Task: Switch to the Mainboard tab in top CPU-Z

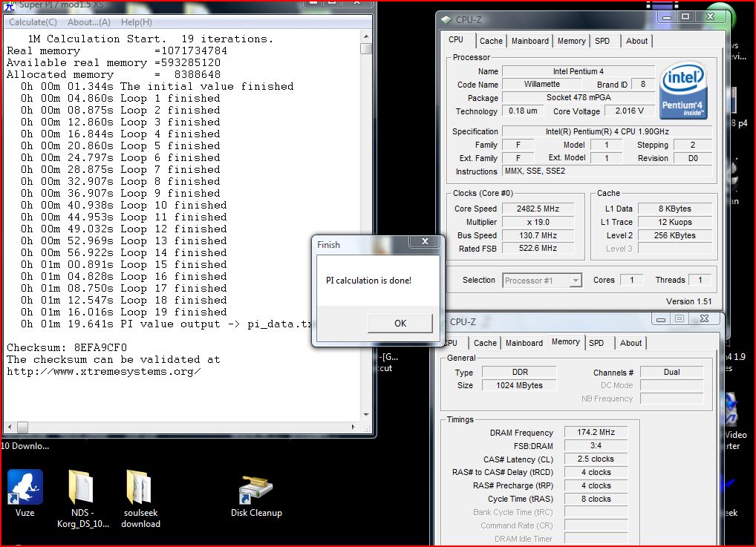Action: click(x=530, y=41)
